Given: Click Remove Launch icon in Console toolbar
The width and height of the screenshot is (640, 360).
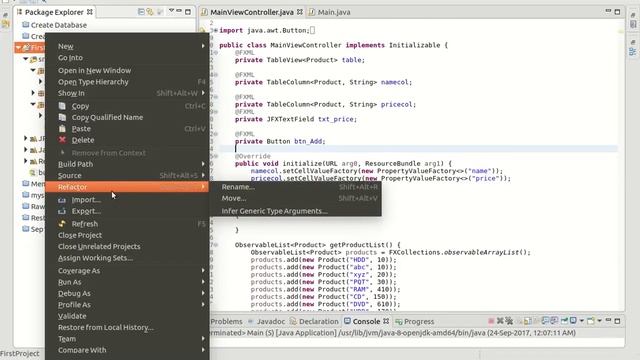Looking at the screenshot, I should click(500, 321).
